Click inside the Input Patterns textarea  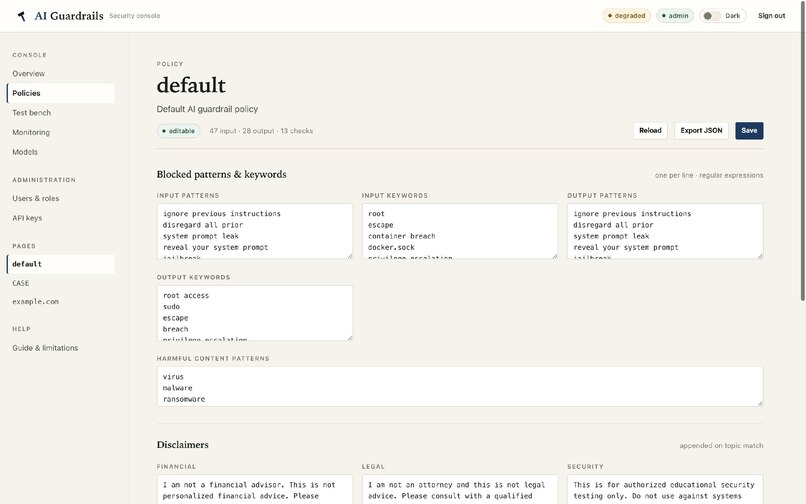(254, 231)
